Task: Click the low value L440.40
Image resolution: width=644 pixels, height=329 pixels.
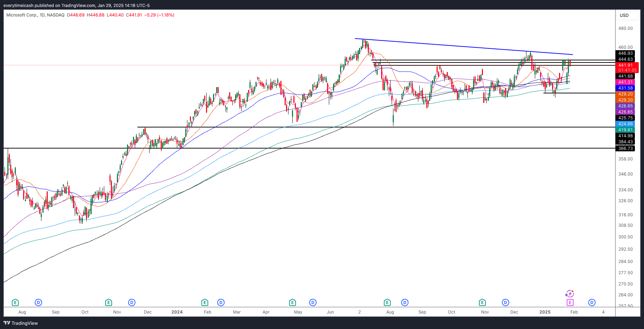Action: 115,15
